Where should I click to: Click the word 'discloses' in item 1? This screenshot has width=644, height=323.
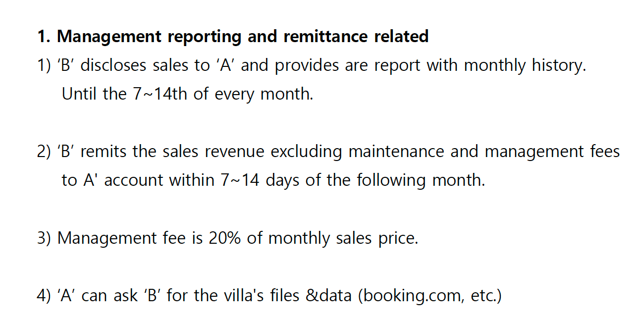click(x=113, y=65)
